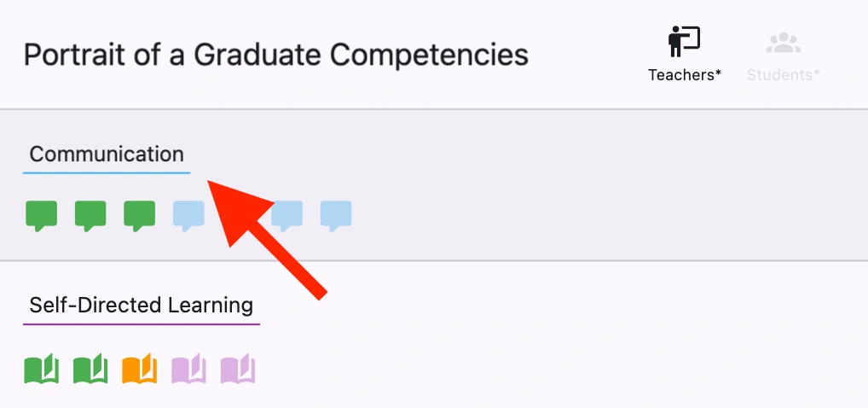Click the Teachers presenter icon

click(684, 42)
